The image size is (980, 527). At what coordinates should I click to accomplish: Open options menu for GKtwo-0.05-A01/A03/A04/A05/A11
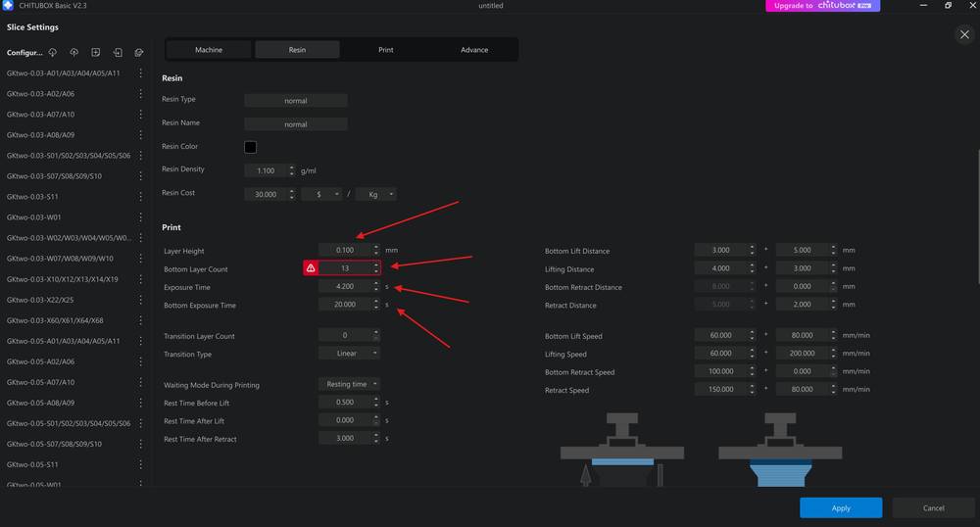click(x=140, y=341)
